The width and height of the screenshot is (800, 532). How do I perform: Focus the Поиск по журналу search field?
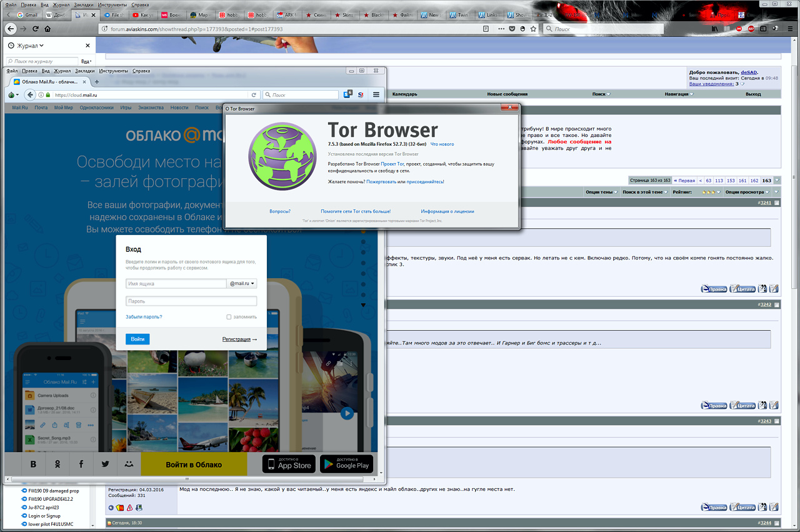pos(42,61)
